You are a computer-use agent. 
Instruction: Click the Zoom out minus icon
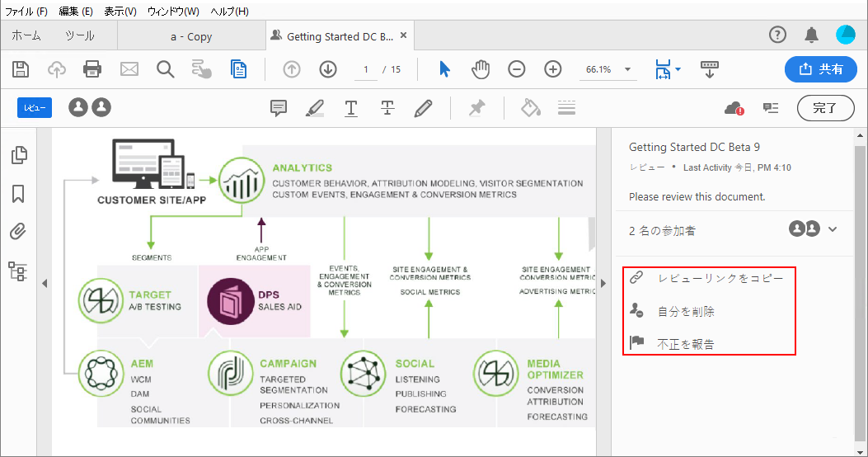517,69
